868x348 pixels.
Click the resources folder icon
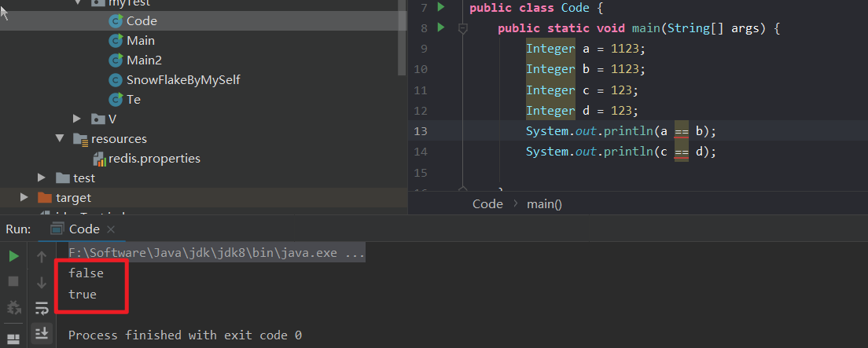coord(81,139)
